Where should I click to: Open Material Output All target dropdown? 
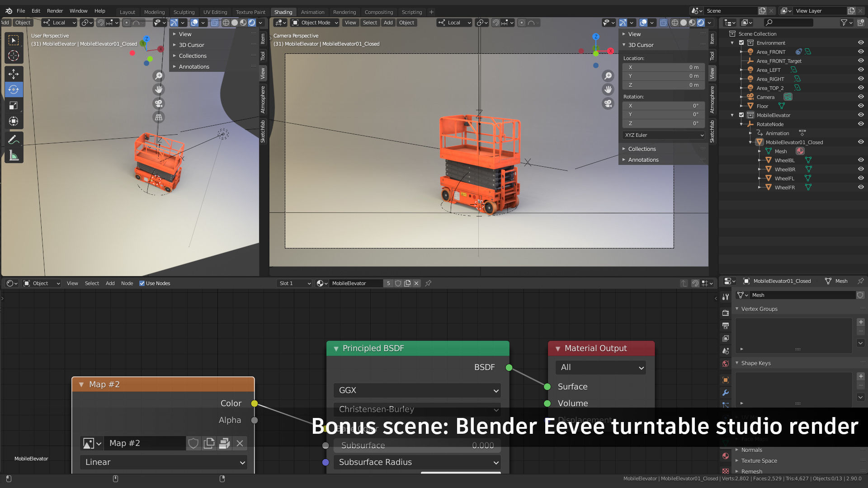tap(600, 367)
